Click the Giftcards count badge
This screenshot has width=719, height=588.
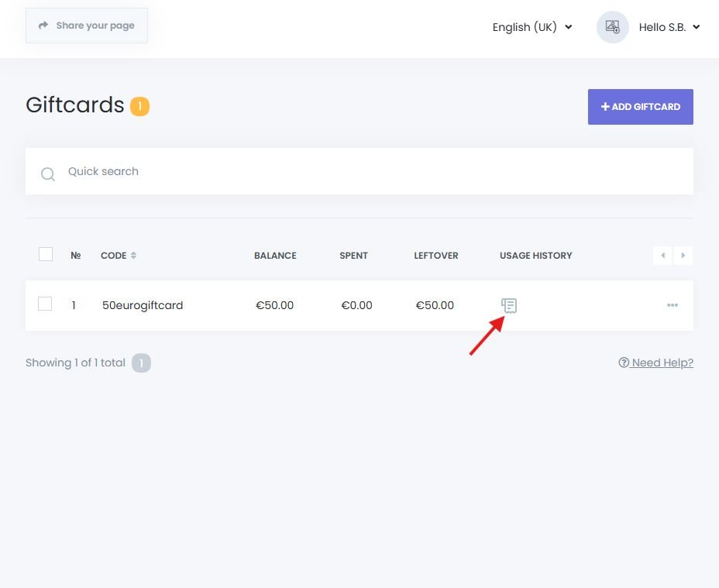click(139, 106)
